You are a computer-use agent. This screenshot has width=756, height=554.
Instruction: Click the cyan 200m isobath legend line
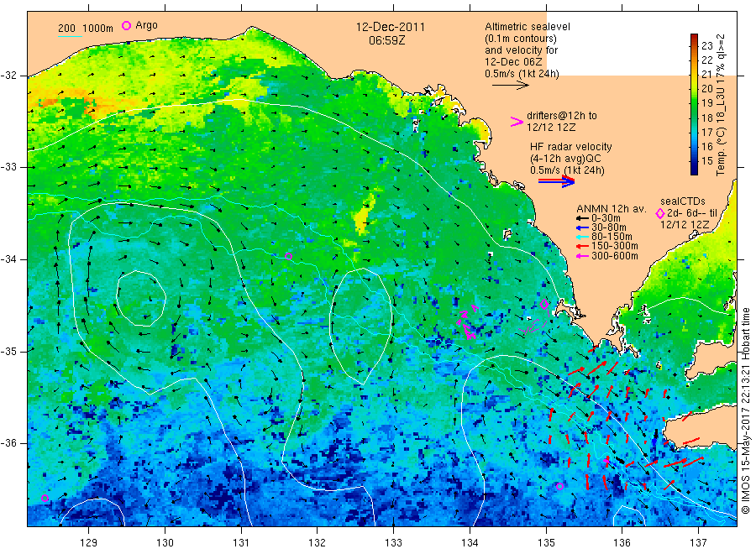pos(70,35)
